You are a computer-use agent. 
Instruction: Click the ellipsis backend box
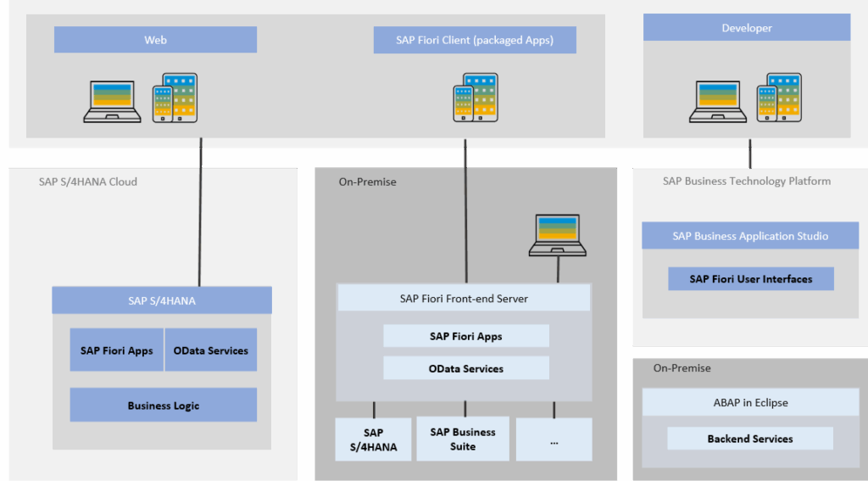554,439
